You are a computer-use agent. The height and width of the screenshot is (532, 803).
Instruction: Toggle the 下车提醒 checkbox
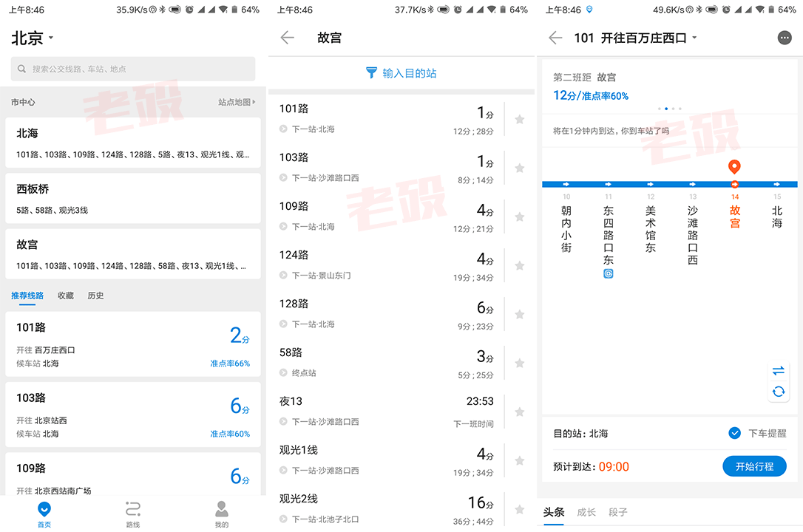tap(733, 433)
